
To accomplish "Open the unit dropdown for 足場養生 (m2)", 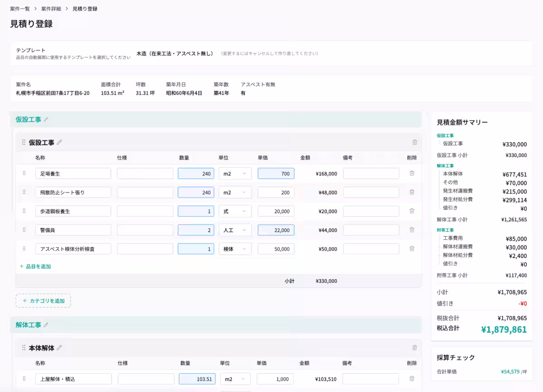I will coord(235,173).
